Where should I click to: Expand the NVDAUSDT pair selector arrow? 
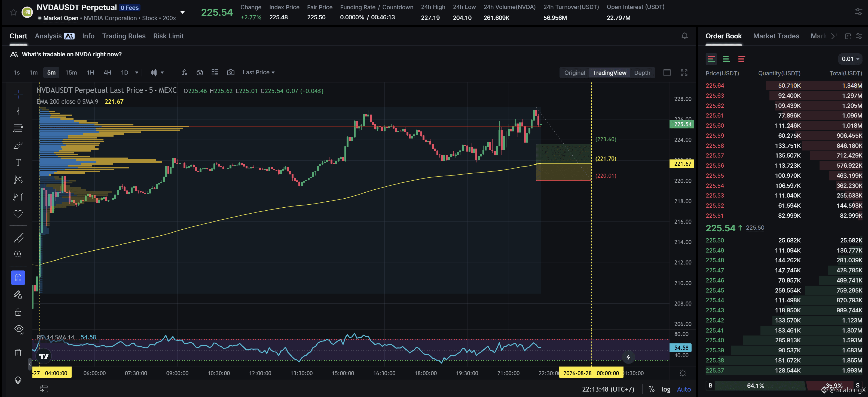183,13
